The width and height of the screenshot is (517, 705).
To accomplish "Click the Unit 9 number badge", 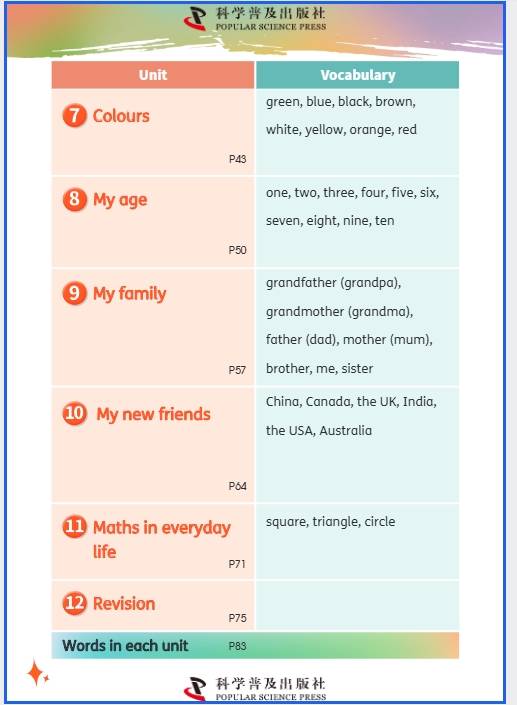I will (x=74, y=293).
